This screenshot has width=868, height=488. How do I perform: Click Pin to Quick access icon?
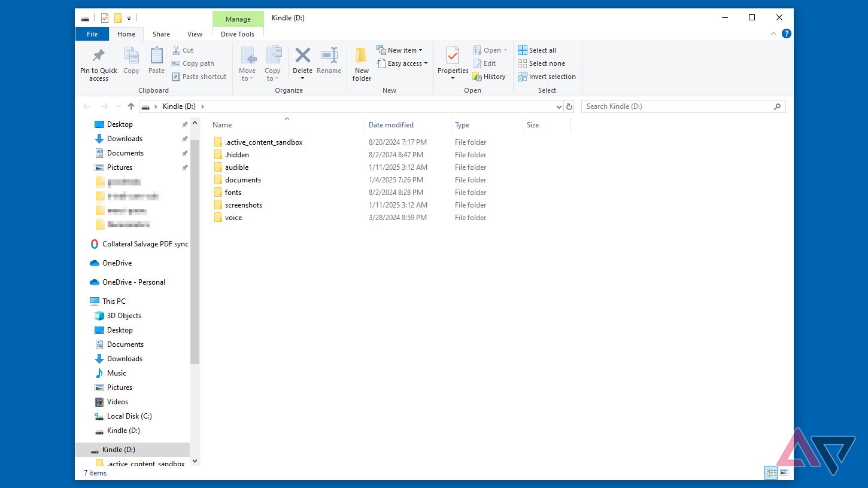tap(99, 56)
